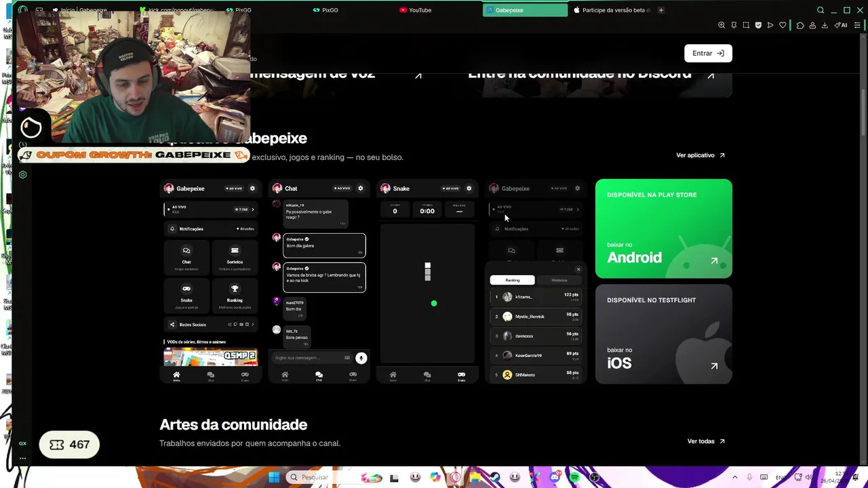This screenshot has height=488, width=868.
Task: Open the Sorteios tile in app mockup
Action: pos(235,256)
